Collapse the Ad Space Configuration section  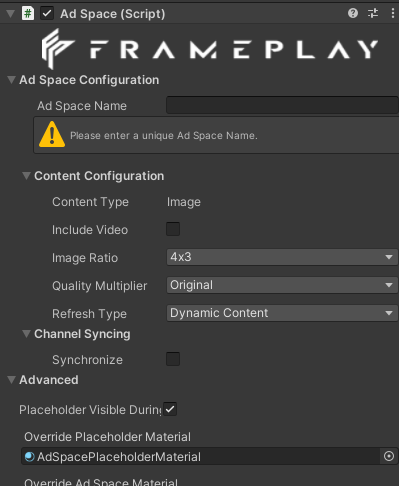11,80
